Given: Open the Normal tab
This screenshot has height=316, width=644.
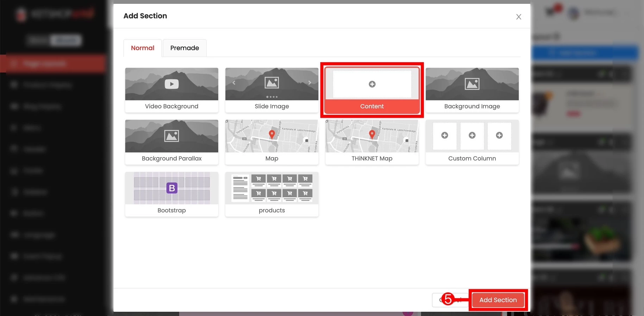Looking at the screenshot, I should click(143, 48).
